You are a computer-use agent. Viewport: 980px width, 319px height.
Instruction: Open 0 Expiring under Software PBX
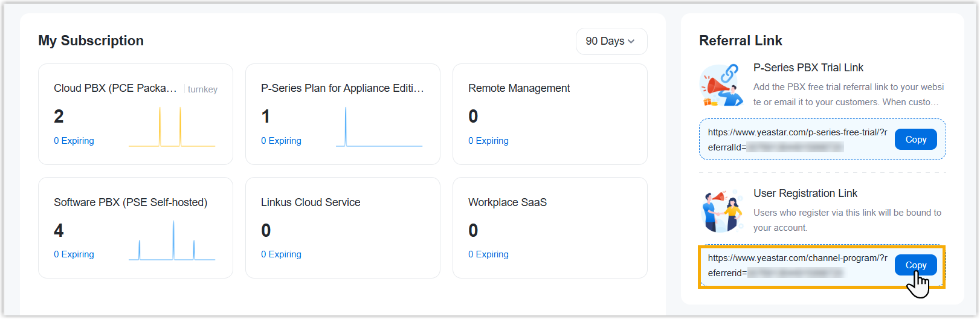tap(74, 254)
